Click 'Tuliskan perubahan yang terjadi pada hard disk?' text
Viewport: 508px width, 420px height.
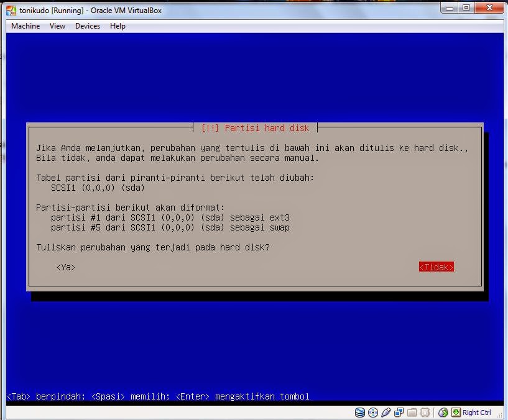[x=153, y=247]
